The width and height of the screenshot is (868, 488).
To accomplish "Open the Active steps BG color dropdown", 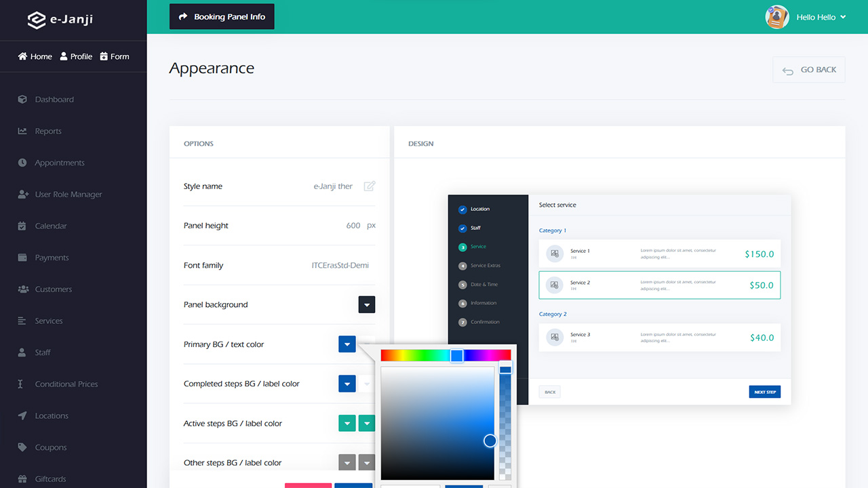I will pos(347,424).
